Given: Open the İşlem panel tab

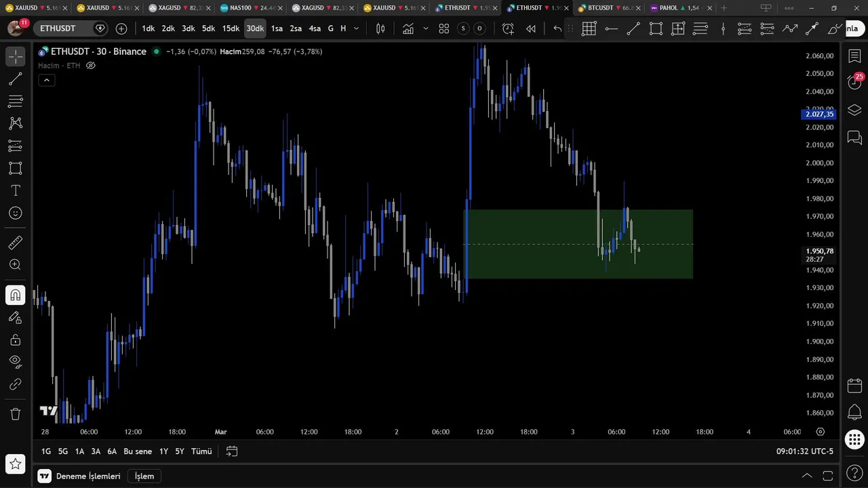Looking at the screenshot, I should pos(144,476).
